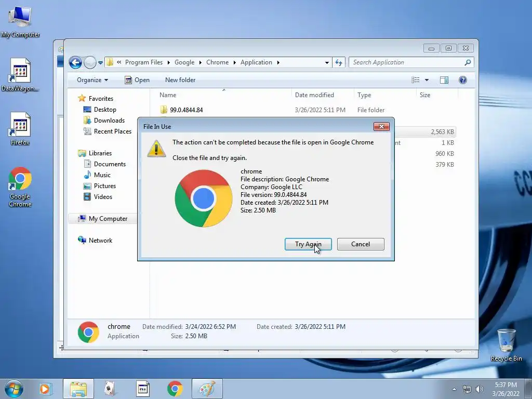Open Documents library

point(110,164)
